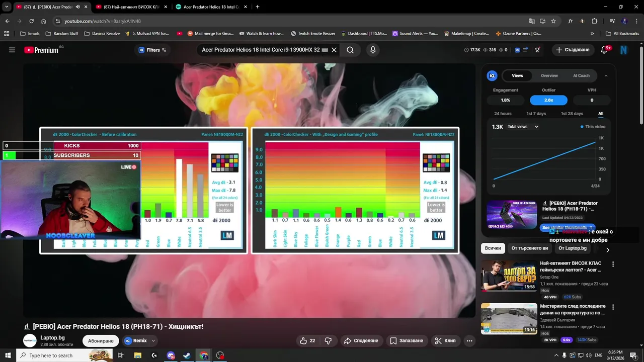Open Windows Start menu
Viewport: 644px width, 362px height.
8,355
